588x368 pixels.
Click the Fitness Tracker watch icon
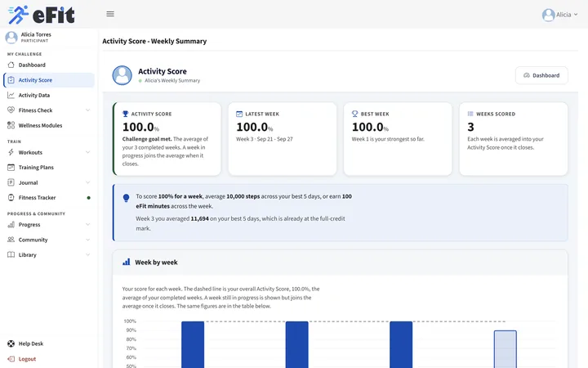click(11, 198)
